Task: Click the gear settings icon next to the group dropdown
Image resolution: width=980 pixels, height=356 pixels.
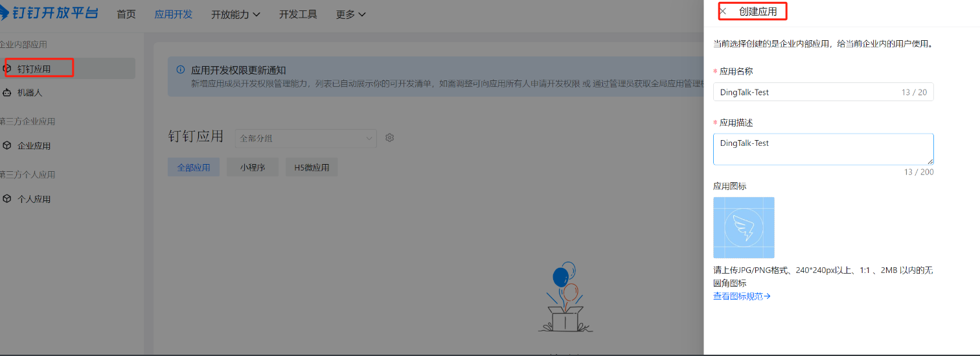Action: [390, 137]
